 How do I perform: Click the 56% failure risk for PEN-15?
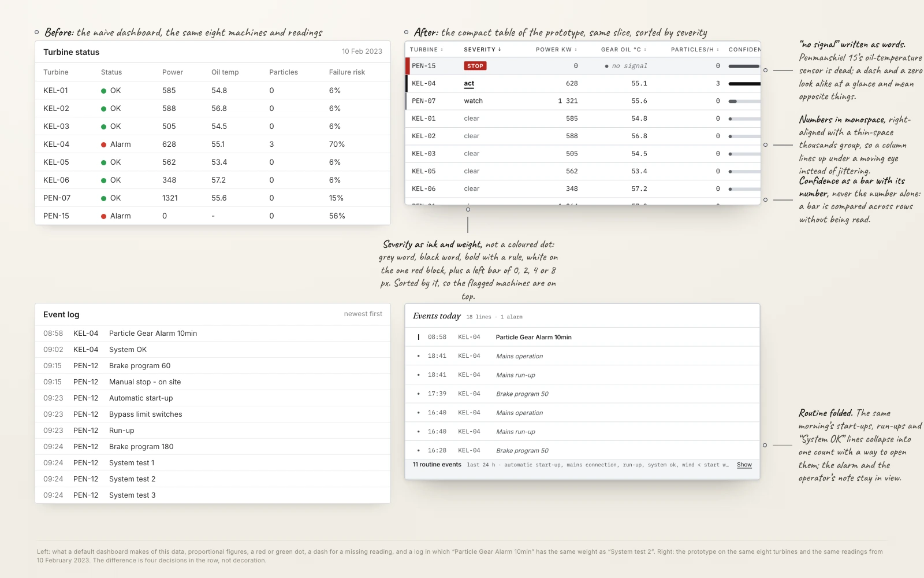click(x=337, y=216)
